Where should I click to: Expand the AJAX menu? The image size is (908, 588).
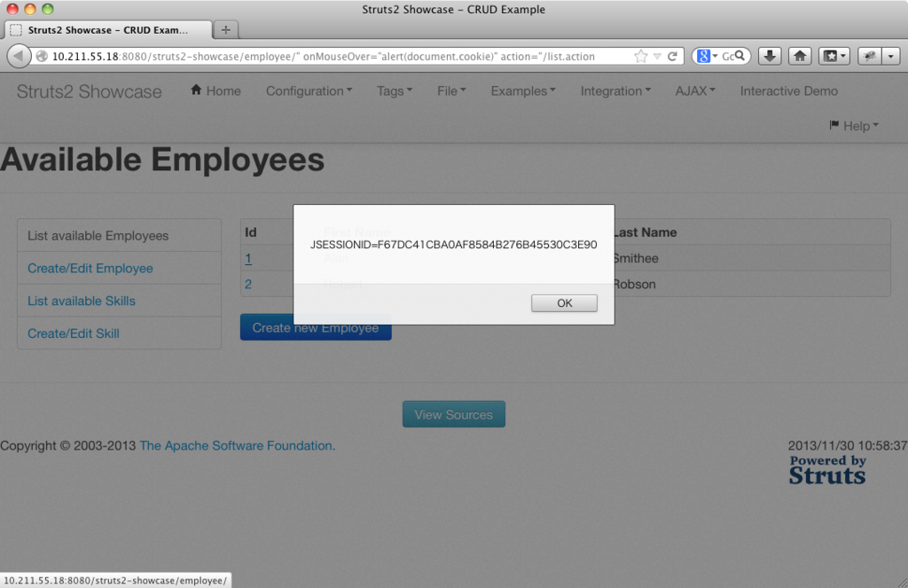coord(695,91)
